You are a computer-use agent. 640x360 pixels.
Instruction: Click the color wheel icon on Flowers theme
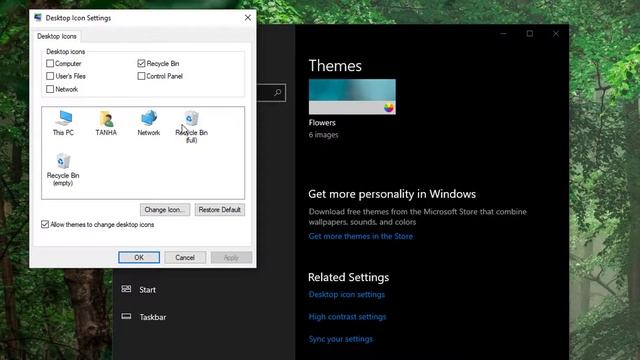click(x=389, y=107)
